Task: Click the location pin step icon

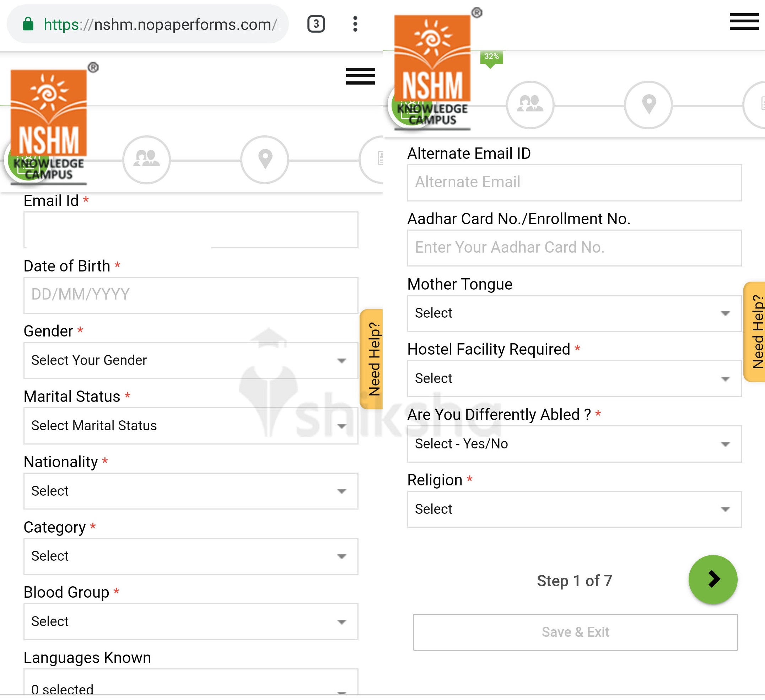Action: [x=649, y=106]
